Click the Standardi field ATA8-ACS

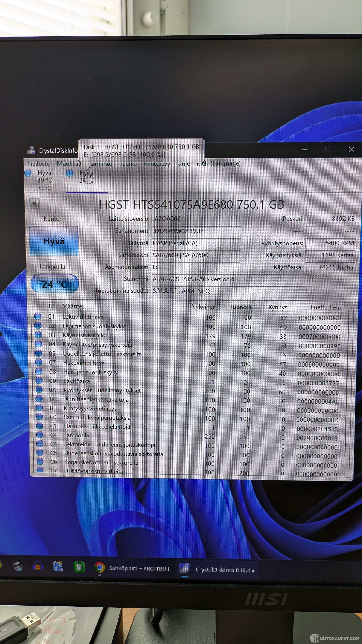click(253, 279)
